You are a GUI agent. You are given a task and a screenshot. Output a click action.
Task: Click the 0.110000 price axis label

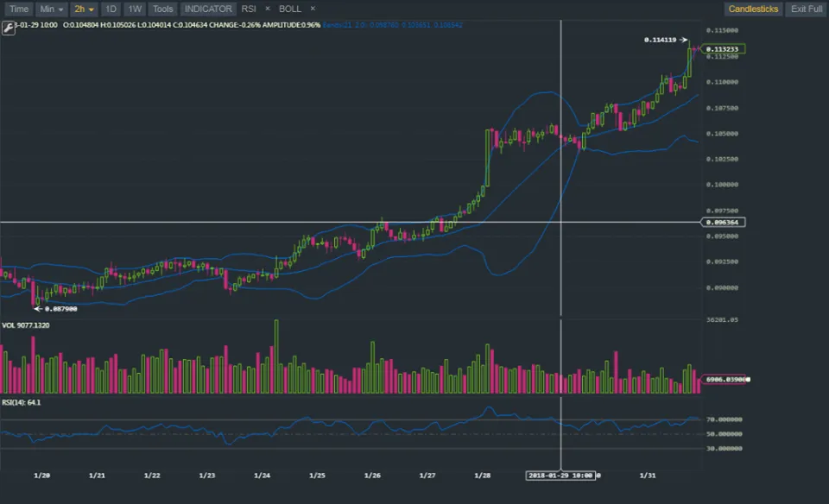pyautogui.click(x=722, y=82)
